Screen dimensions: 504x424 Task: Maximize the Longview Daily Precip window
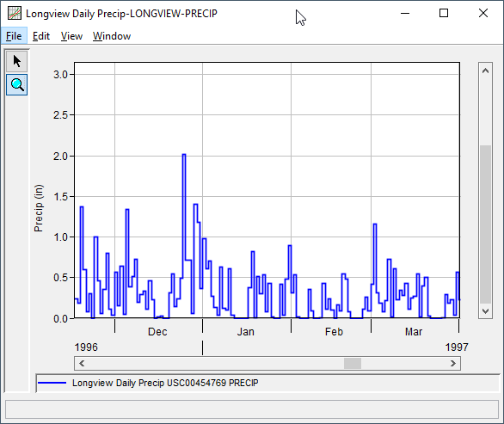point(444,14)
